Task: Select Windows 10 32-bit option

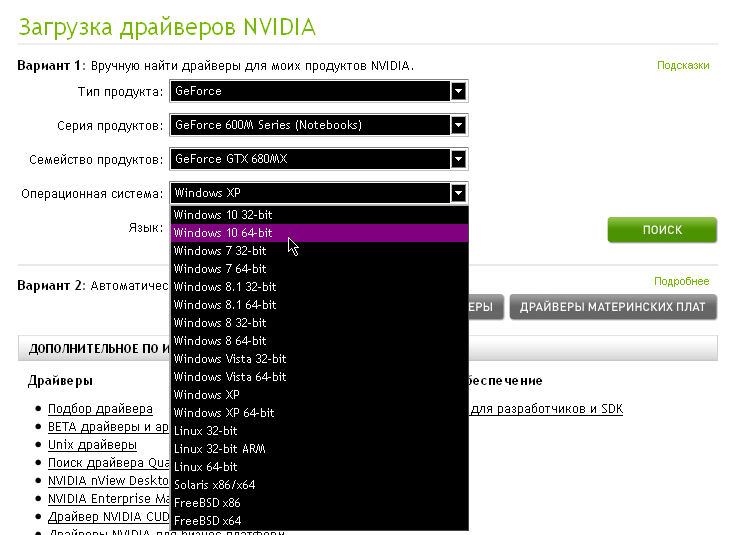Action: coord(319,215)
